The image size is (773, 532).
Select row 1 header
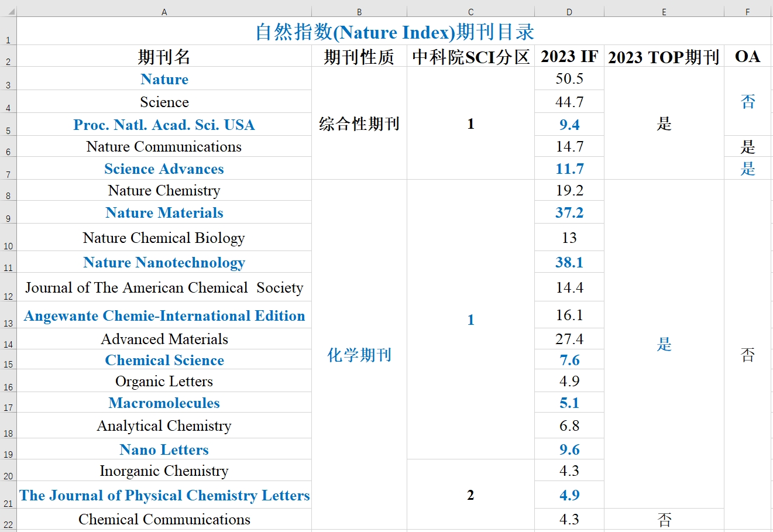[x=8, y=31]
